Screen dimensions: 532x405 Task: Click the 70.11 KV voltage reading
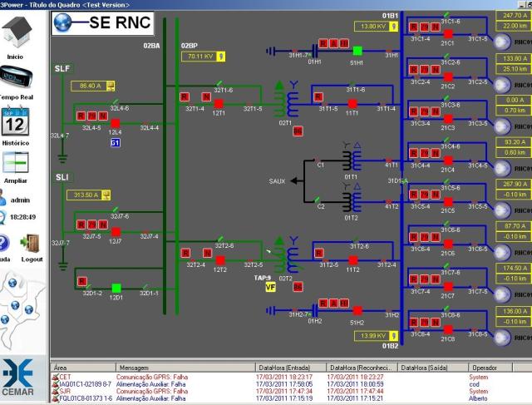[x=199, y=57]
